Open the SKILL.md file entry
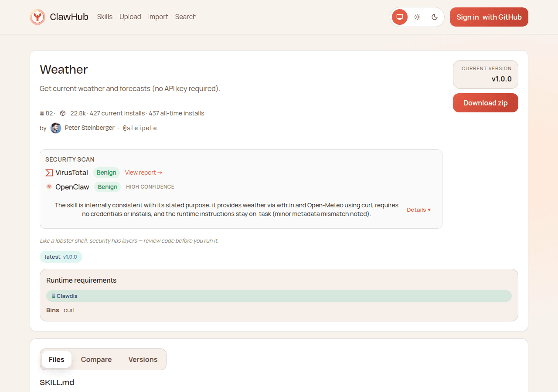 (x=57, y=382)
